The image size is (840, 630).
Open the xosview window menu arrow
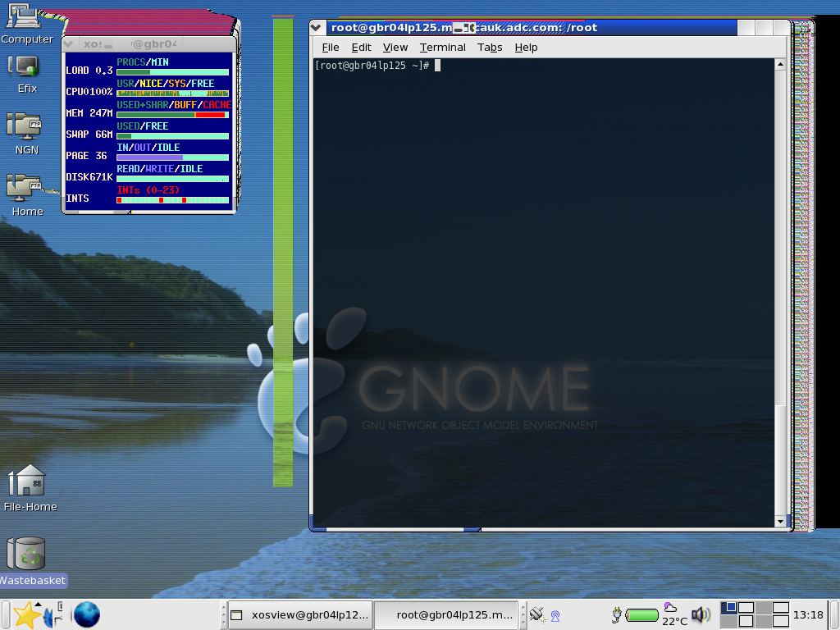pos(70,43)
